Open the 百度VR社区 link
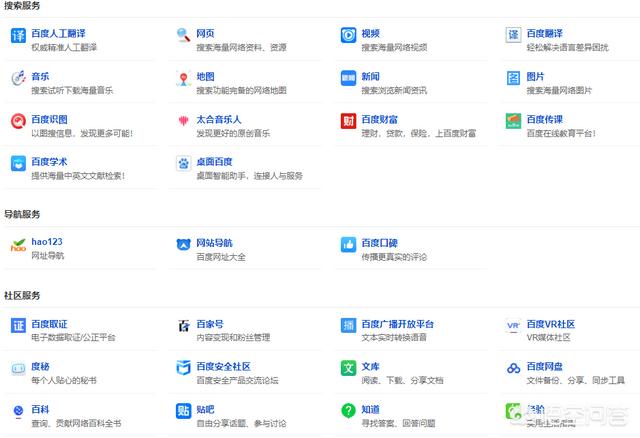640x438 pixels. point(551,324)
